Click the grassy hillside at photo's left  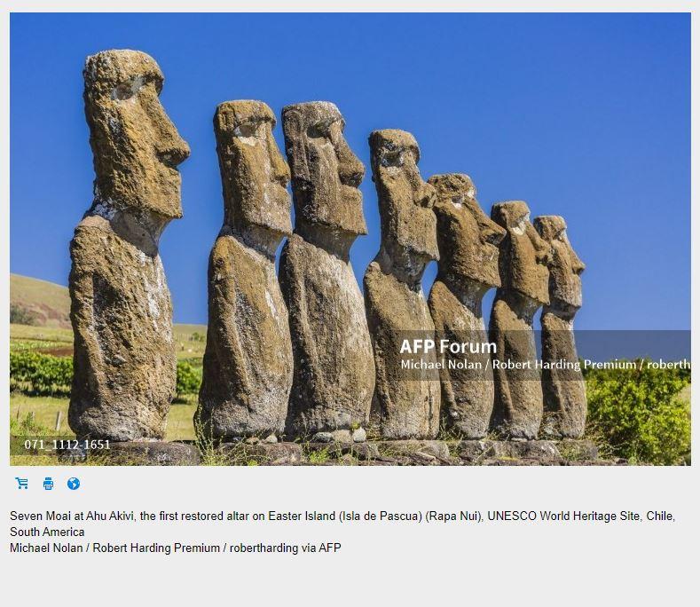pyautogui.click(x=38, y=299)
